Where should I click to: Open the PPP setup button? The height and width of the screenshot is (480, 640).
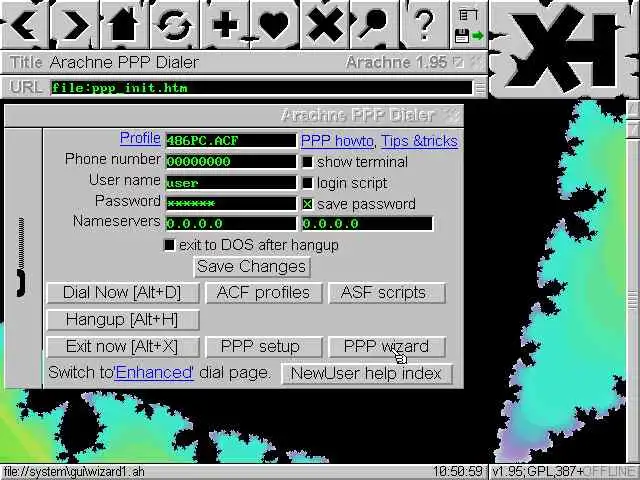click(x=264, y=347)
